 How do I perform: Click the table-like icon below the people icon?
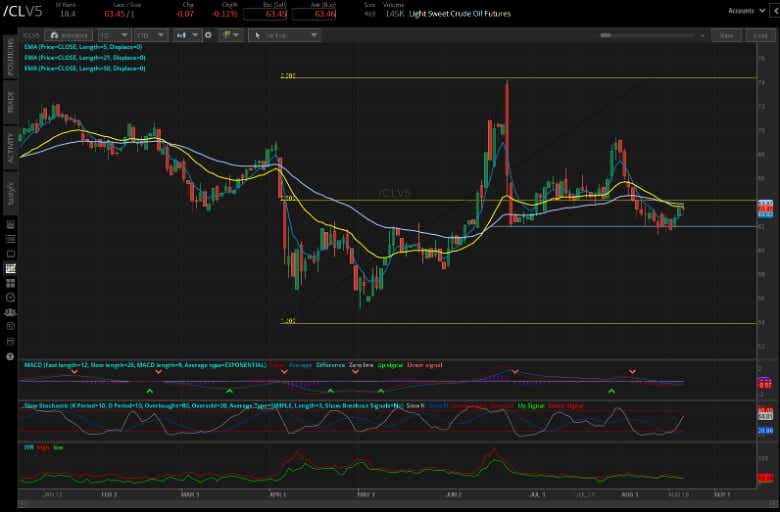point(10,327)
